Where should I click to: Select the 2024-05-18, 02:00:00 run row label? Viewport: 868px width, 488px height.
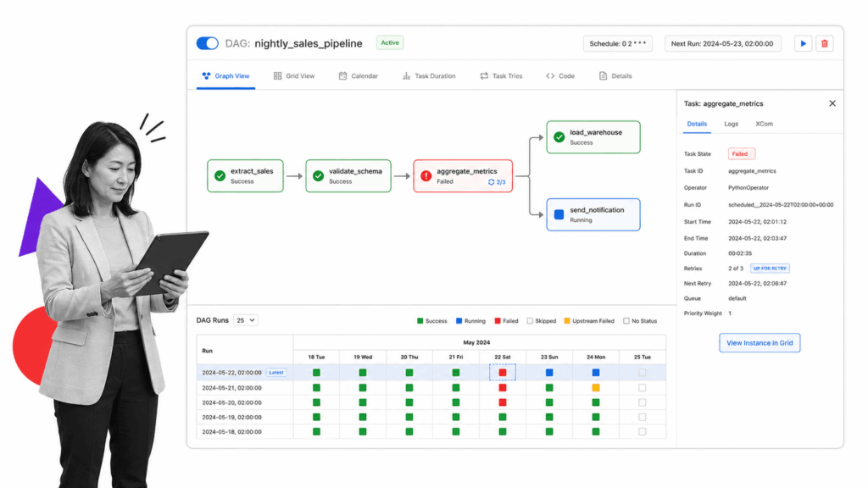[x=231, y=431]
